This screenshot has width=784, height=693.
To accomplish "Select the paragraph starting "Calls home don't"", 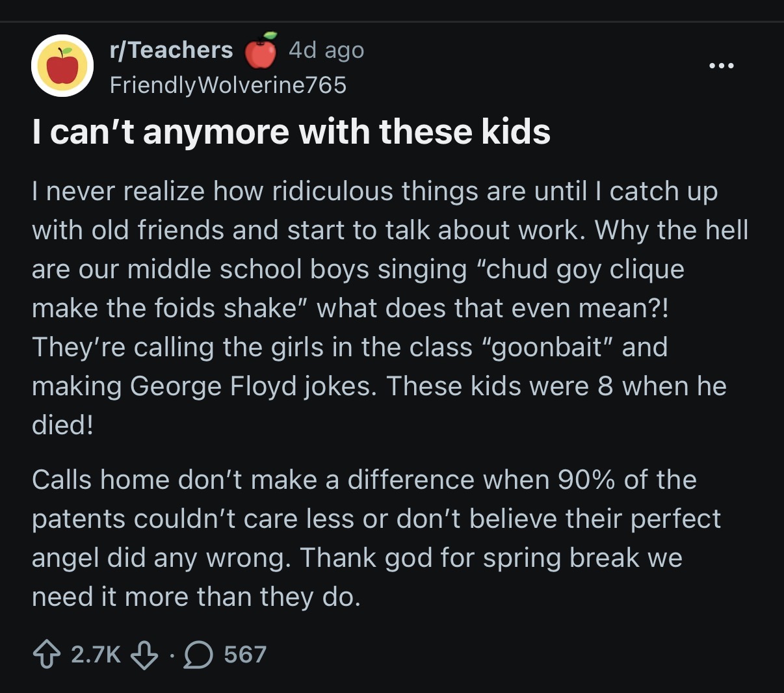I will (x=377, y=538).
